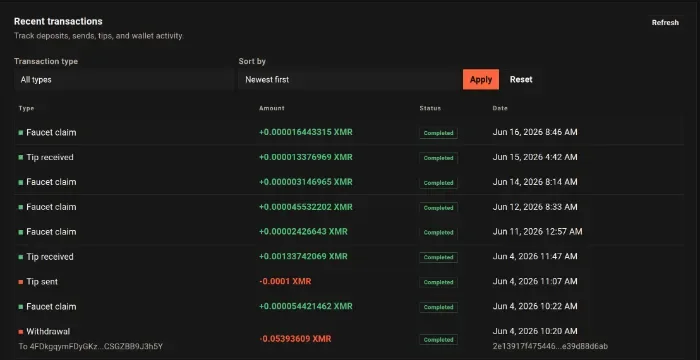Click the Amount column header
The width and height of the screenshot is (700, 360).
tap(271, 108)
